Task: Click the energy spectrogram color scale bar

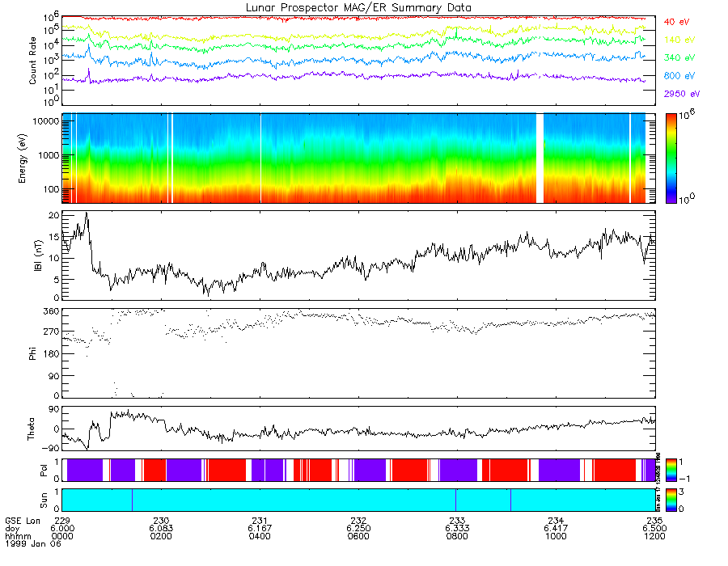Action: [x=671, y=158]
